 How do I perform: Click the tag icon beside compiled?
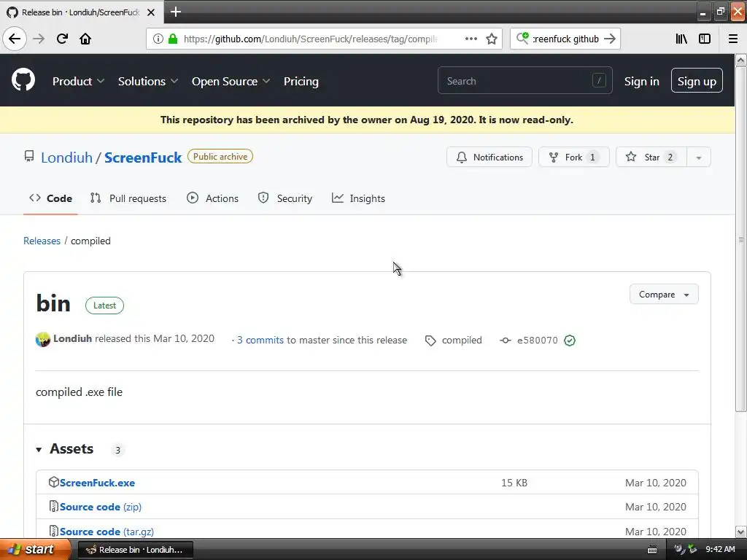click(430, 341)
